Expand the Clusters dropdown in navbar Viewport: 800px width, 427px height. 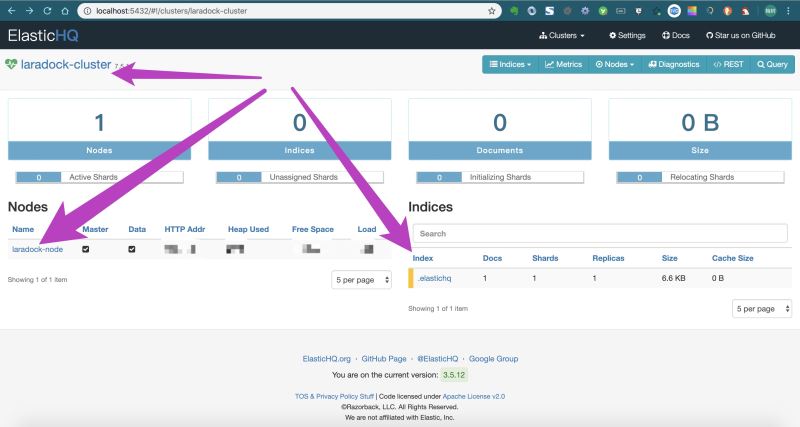click(x=562, y=36)
